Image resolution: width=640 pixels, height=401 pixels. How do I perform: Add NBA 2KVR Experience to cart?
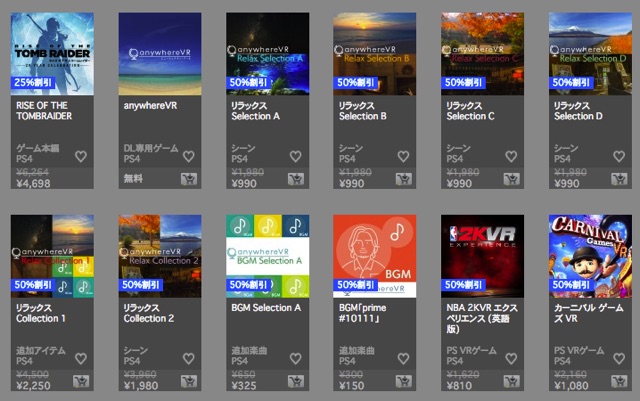tap(511, 381)
